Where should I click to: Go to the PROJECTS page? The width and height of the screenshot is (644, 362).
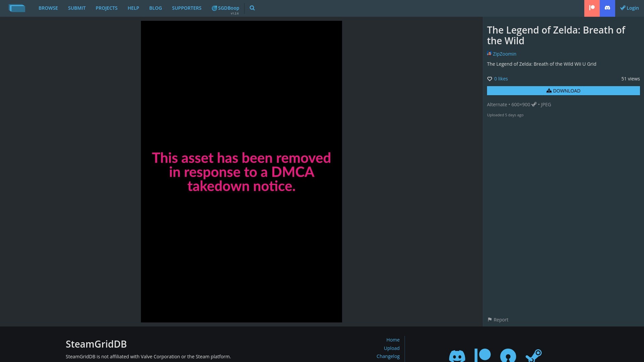106,8
